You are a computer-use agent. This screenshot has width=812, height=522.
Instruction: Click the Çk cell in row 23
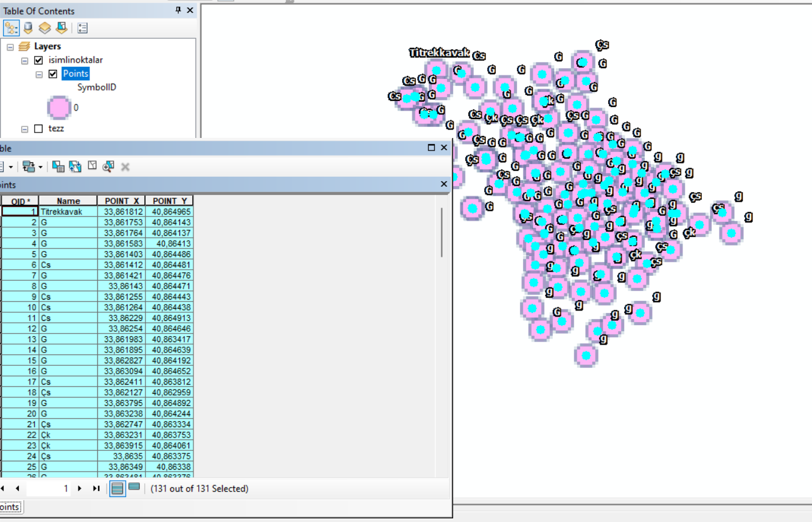coord(68,445)
